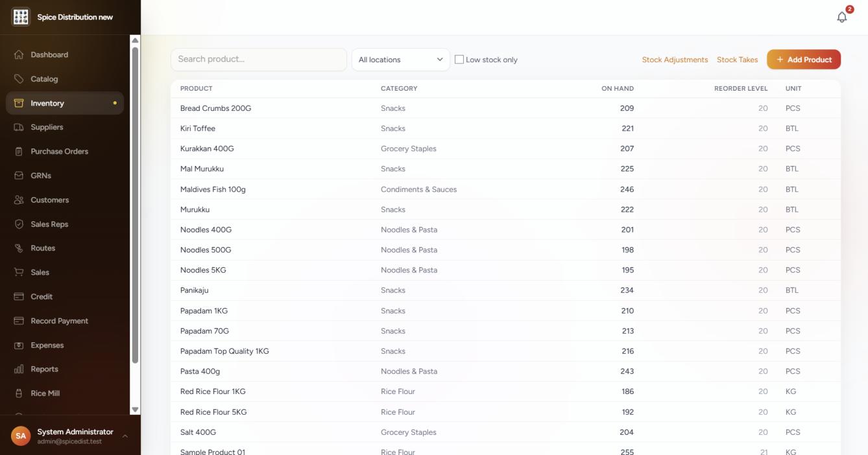Click the Record Payment icon

click(x=19, y=321)
